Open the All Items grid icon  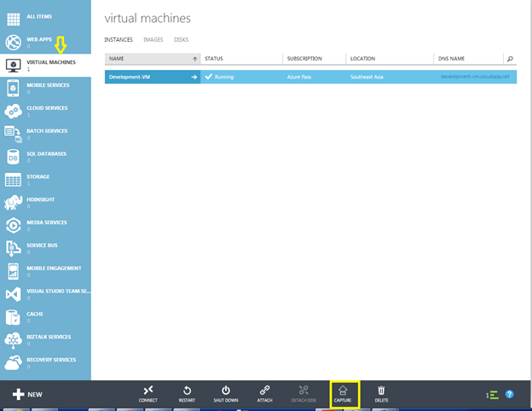14,20
